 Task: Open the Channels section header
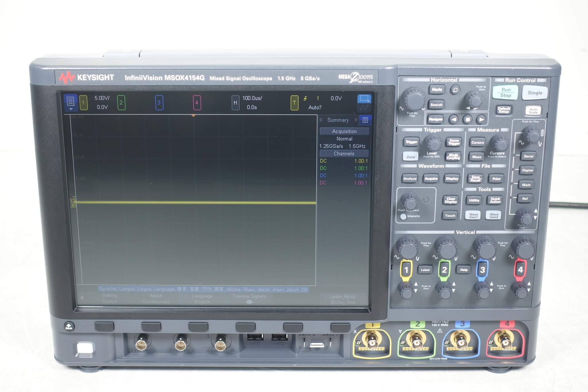tap(344, 154)
